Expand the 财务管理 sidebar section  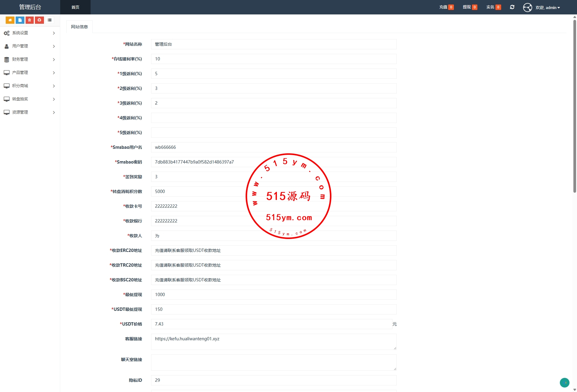click(x=30, y=60)
